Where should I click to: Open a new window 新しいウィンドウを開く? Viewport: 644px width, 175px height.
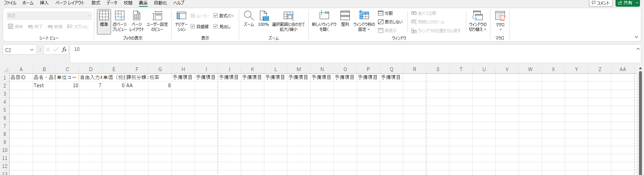pos(324,21)
